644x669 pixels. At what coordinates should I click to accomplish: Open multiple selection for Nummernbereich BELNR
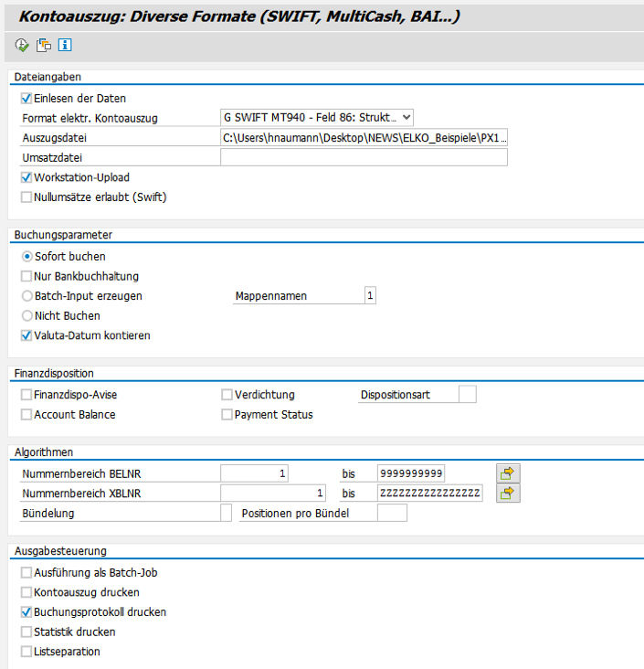(x=508, y=473)
